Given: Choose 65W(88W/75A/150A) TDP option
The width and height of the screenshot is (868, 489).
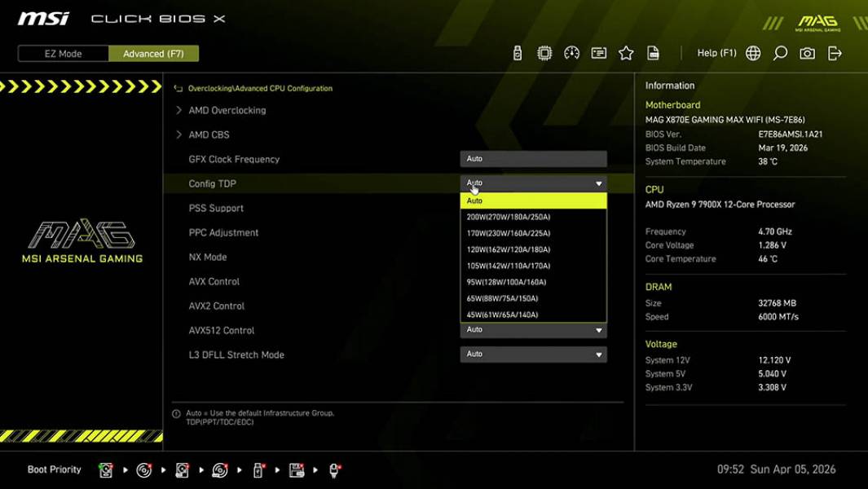Looking at the screenshot, I should click(x=533, y=297).
